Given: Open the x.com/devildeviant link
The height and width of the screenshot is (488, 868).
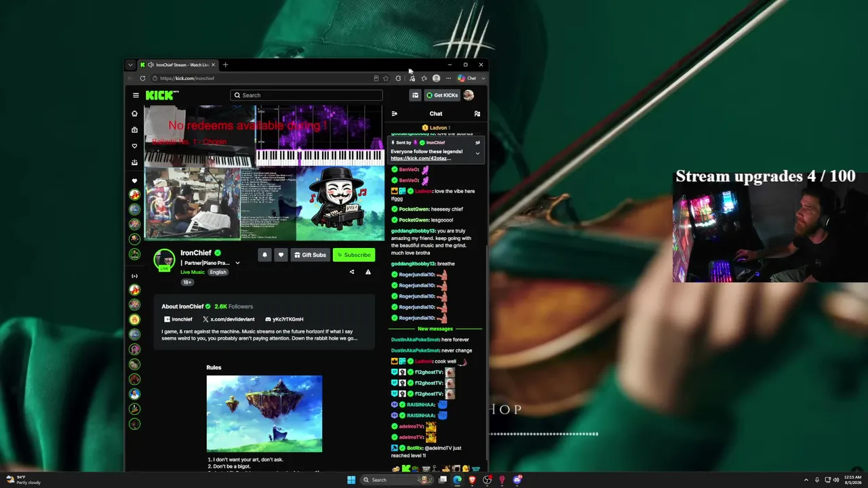Looking at the screenshot, I should pyautogui.click(x=229, y=319).
